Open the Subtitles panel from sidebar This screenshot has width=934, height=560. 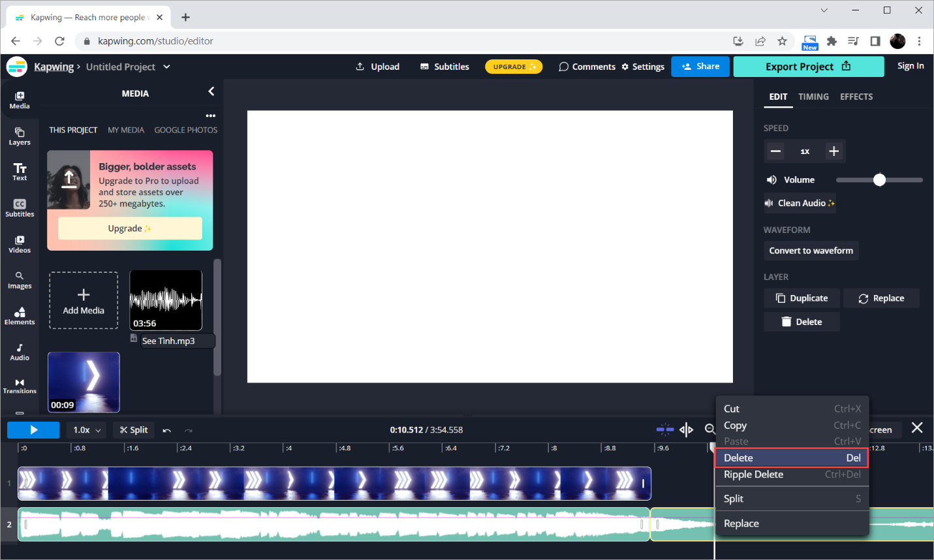pyautogui.click(x=19, y=208)
